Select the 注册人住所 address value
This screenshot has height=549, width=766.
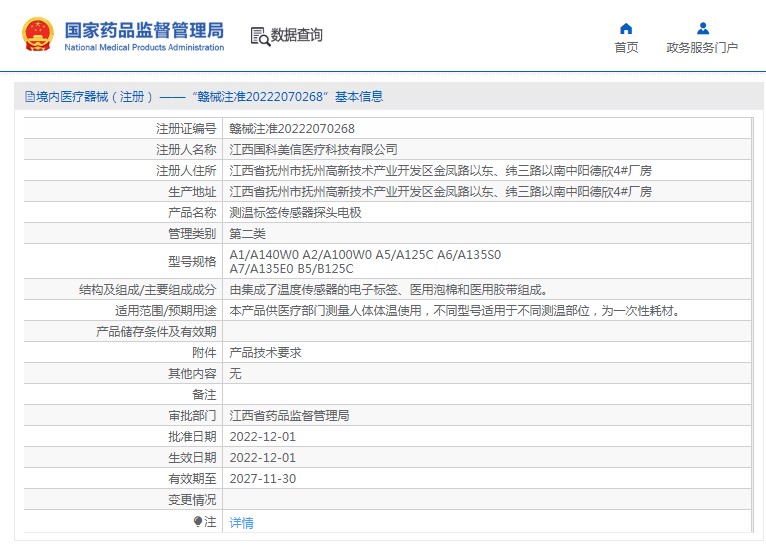[x=441, y=170]
